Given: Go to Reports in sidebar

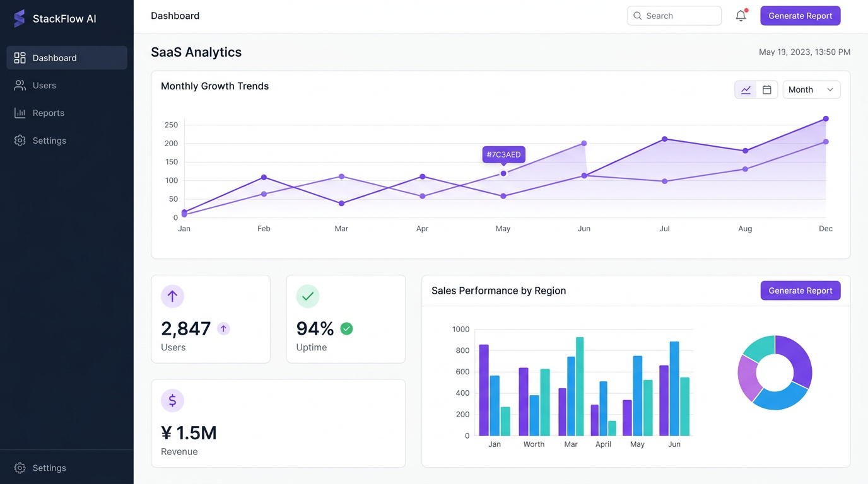Looking at the screenshot, I should click(x=67, y=113).
